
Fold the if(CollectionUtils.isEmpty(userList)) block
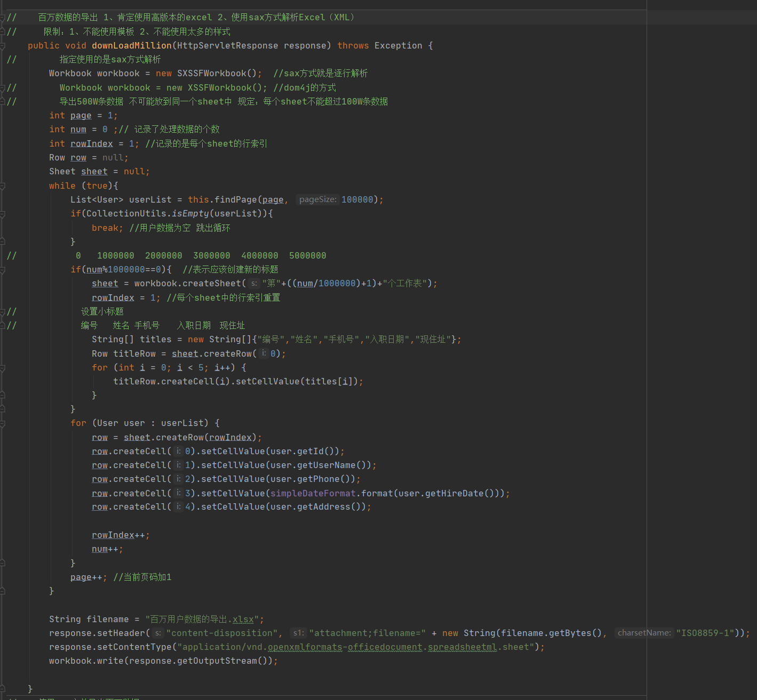click(2, 214)
